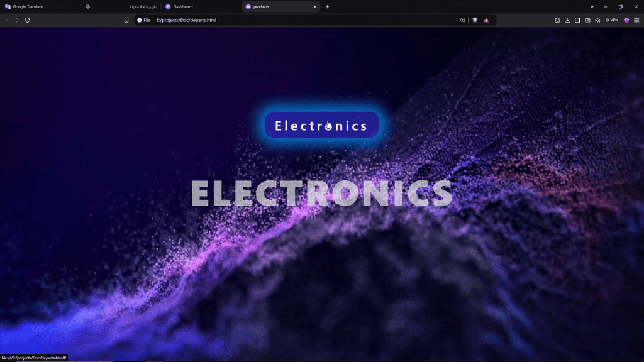Minimize the browser window
This screenshot has width=644, height=362.
tap(606, 6)
